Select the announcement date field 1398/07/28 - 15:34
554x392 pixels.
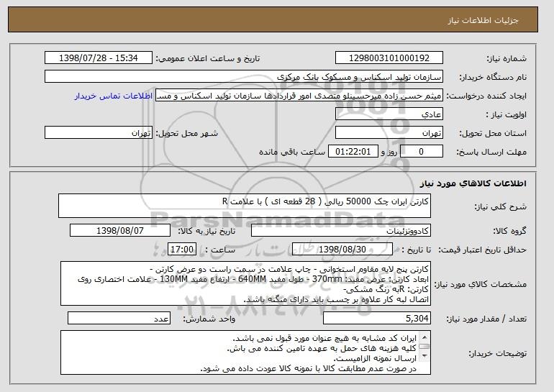99,58
